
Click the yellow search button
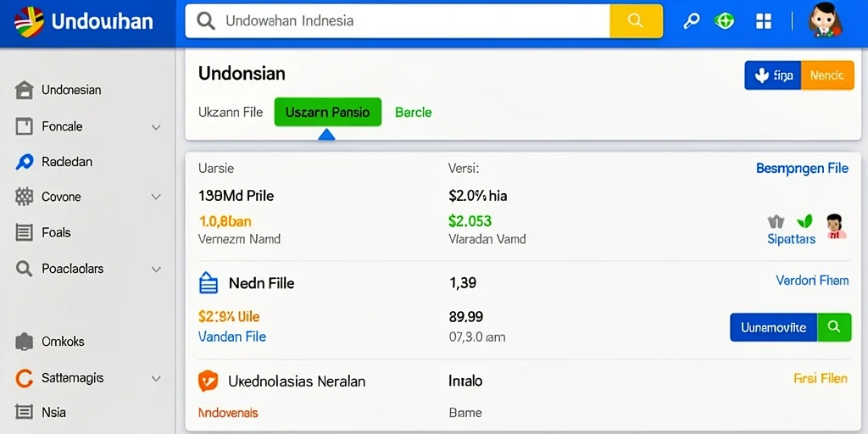636,21
